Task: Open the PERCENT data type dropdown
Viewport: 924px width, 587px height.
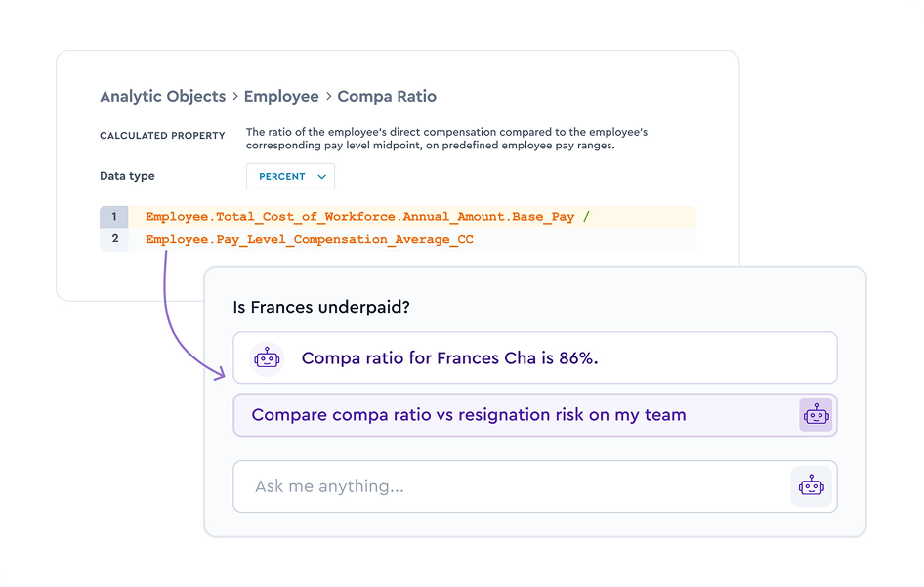Action: pos(290,177)
